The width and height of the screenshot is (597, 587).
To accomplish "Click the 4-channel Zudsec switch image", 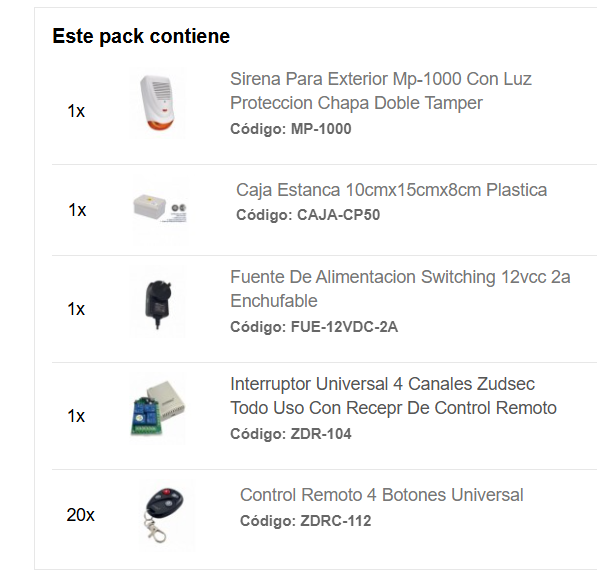I will 157,408.
